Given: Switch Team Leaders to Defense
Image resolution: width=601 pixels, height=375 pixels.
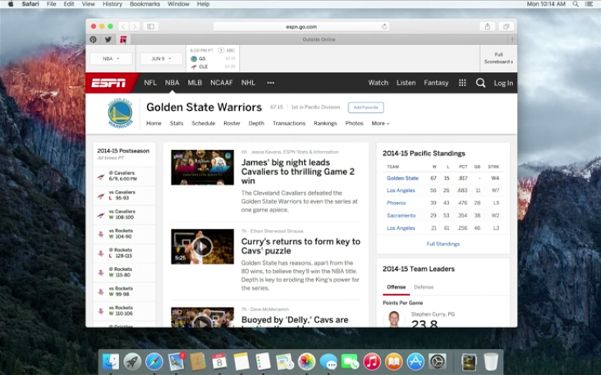Looking at the screenshot, I should coord(424,287).
